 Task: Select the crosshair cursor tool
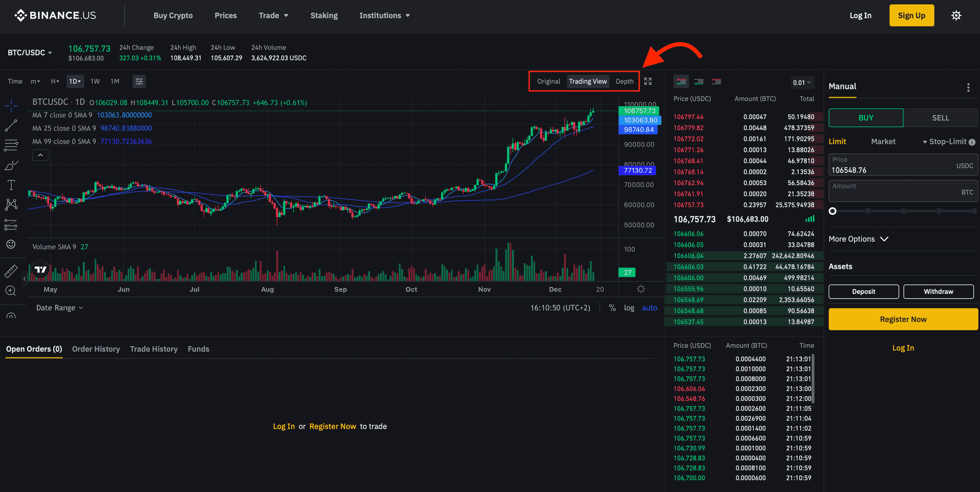point(11,105)
